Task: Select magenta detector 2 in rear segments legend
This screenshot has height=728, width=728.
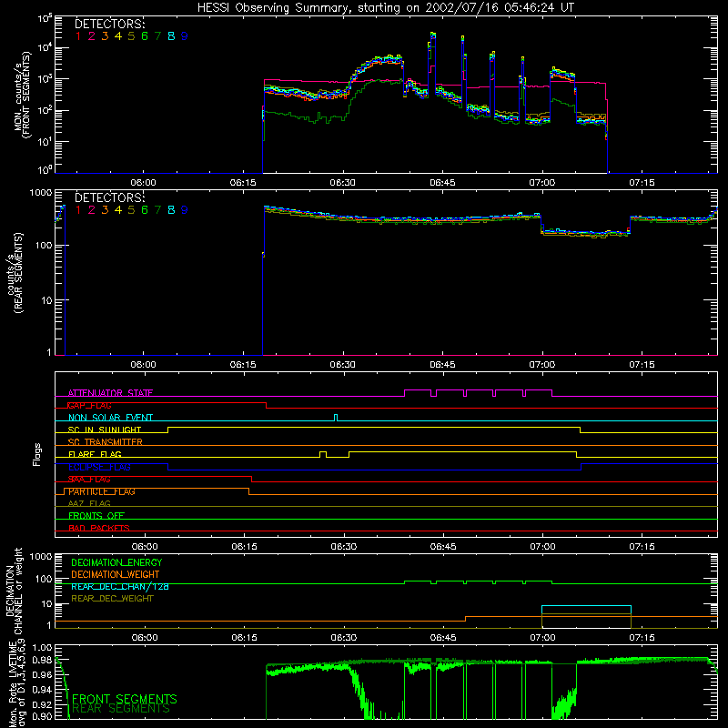Action: [92, 210]
